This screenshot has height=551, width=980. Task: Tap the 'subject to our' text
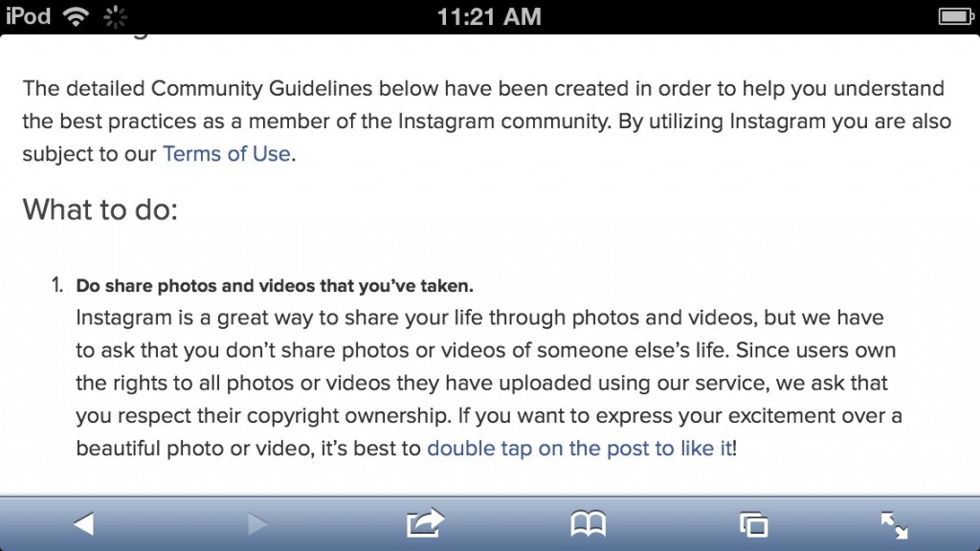pyautogui.click(x=89, y=154)
